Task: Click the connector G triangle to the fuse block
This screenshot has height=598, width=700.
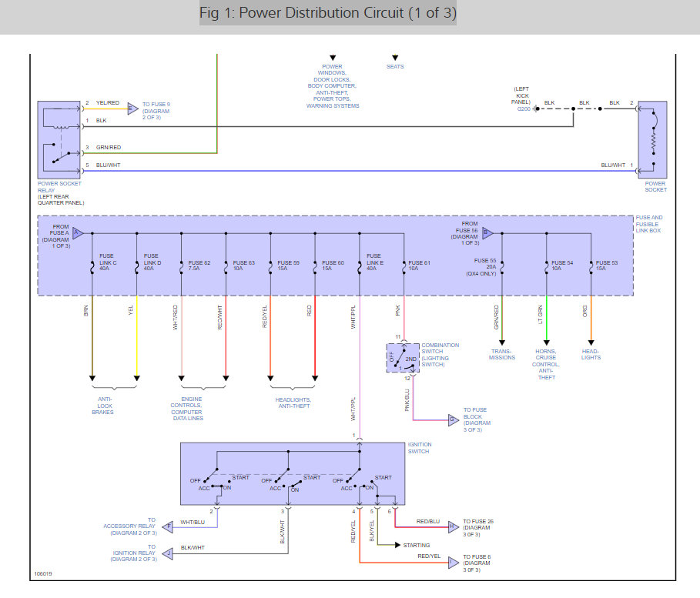Action: coord(454,420)
